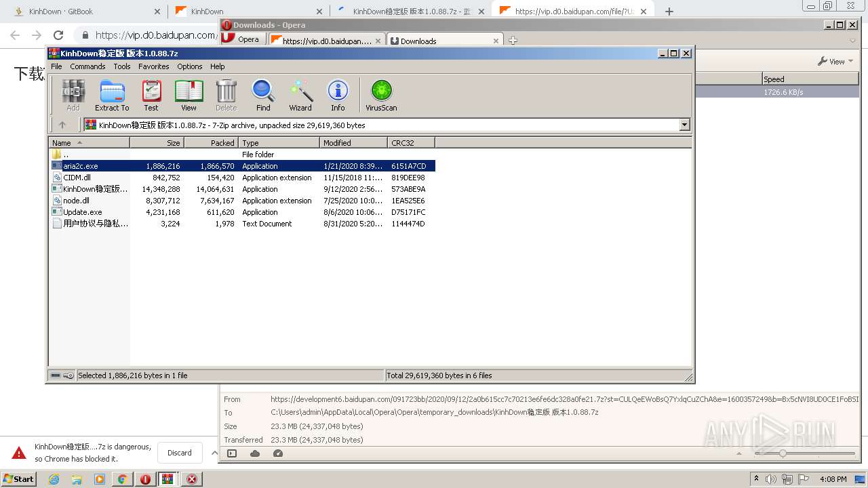Image resolution: width=868 pixels, height=488 pixels.
Task: Go back in Chrome
Action: tap(15, 35)
